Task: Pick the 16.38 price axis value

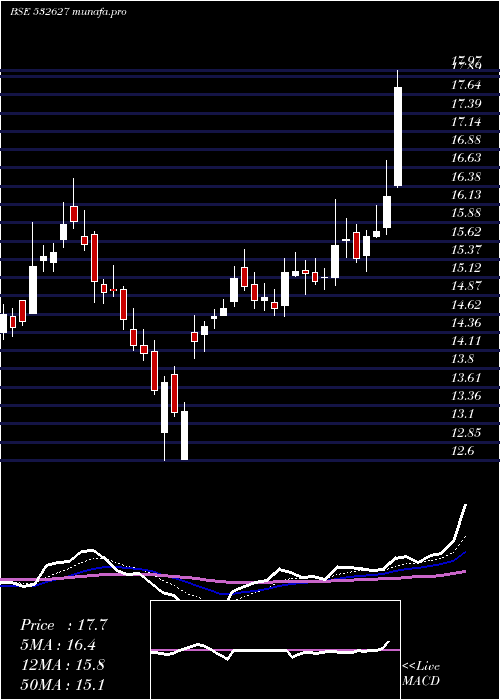Action: 466,176
